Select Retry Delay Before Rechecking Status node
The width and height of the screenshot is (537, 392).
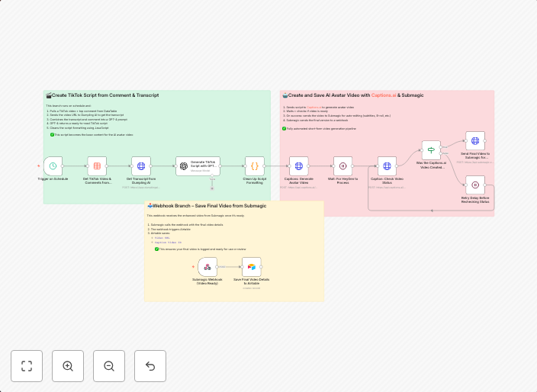(475, 185)
